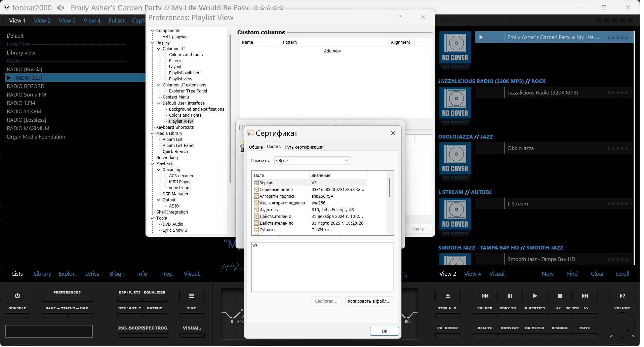Image resolution: width=644 pixels, height=347 pixels.
Task: Open the Показать dropdown in certificate dialog
Action: (x=312, y=161)
